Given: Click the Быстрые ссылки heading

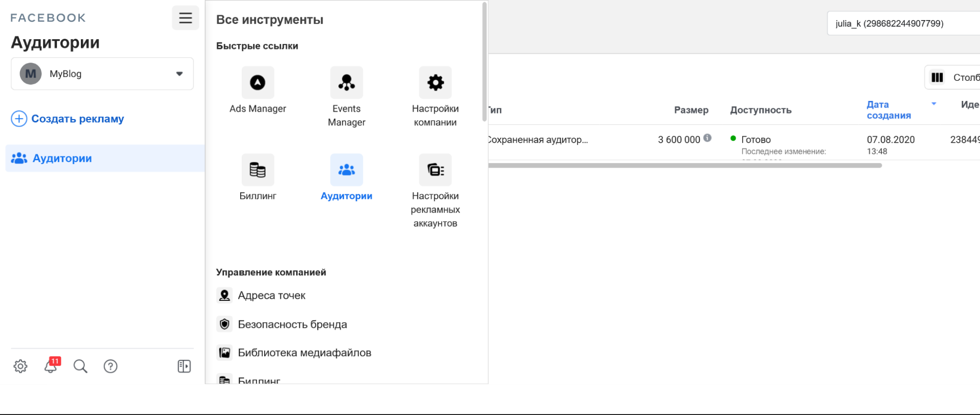Looking at the screenshot, I should pyautogui.click(x=257, y=46).
